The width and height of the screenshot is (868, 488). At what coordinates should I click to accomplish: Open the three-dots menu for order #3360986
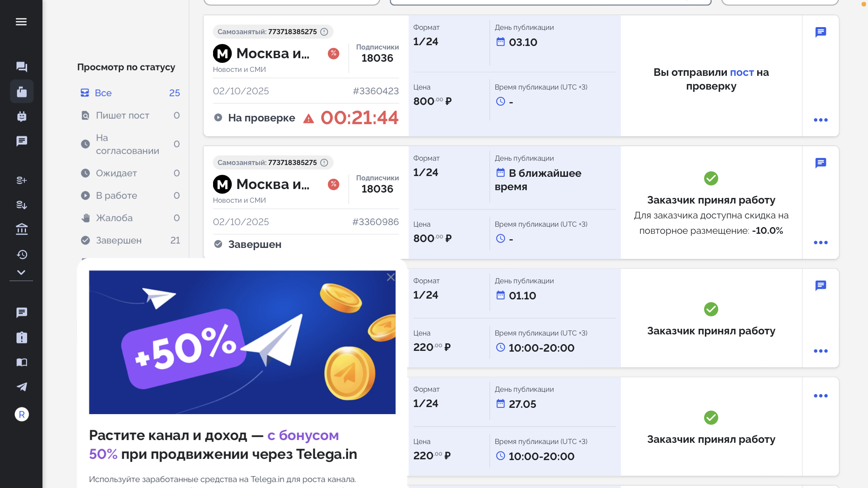[x=820, y=242]
